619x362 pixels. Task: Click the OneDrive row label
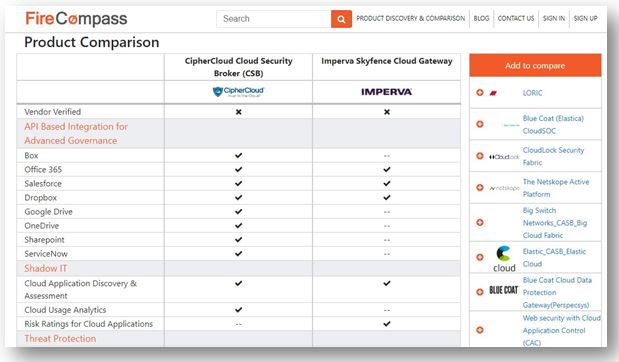(x=41, y=226)
